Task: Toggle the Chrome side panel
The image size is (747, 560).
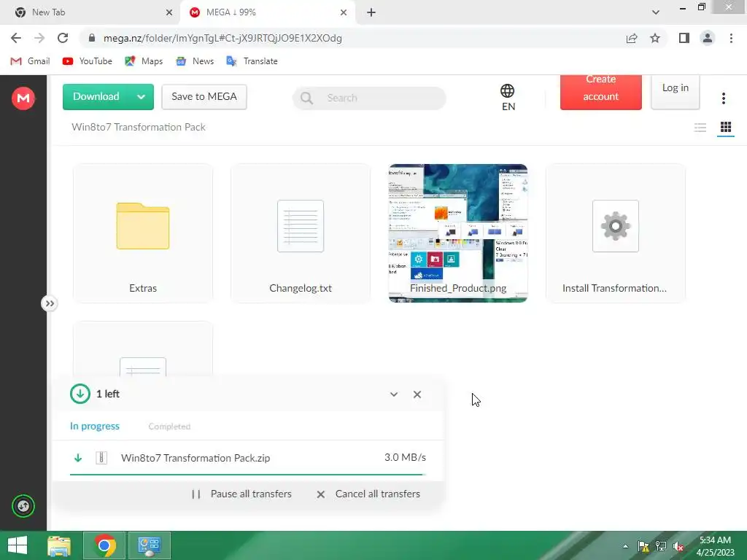Action: pyautogui.click(x=684, y=38)
